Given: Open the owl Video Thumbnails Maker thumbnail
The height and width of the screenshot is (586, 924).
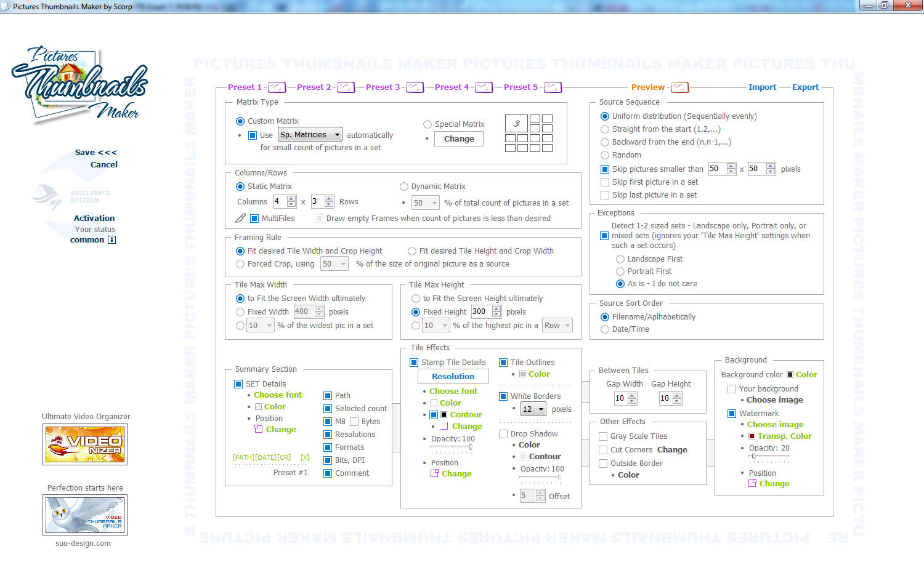Looking at the screenshot, I should tap(86, 515).
